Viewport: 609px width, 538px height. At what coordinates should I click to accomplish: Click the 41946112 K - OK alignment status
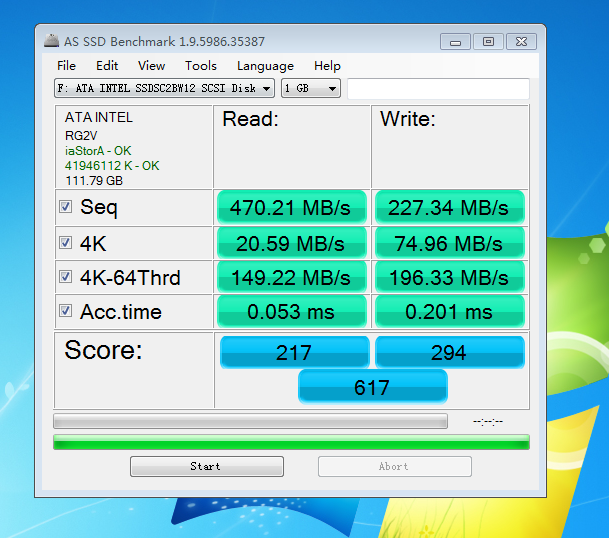tap(112, 166)
